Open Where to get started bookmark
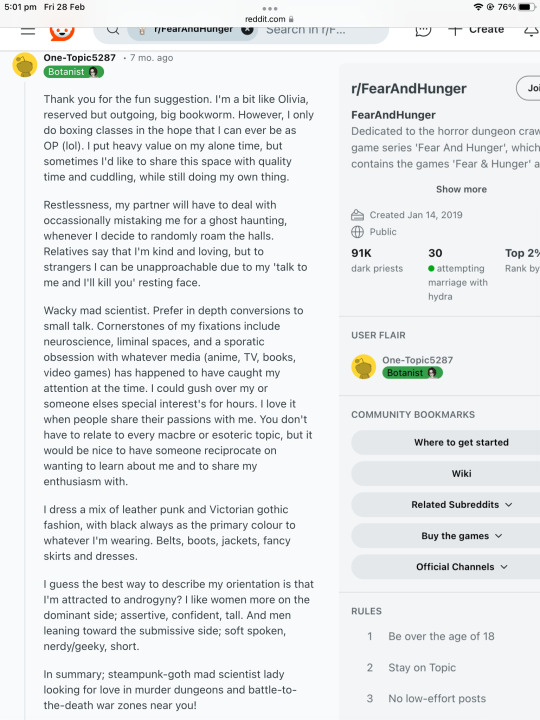Screen dimensions: 540x720 click(461, 442)
